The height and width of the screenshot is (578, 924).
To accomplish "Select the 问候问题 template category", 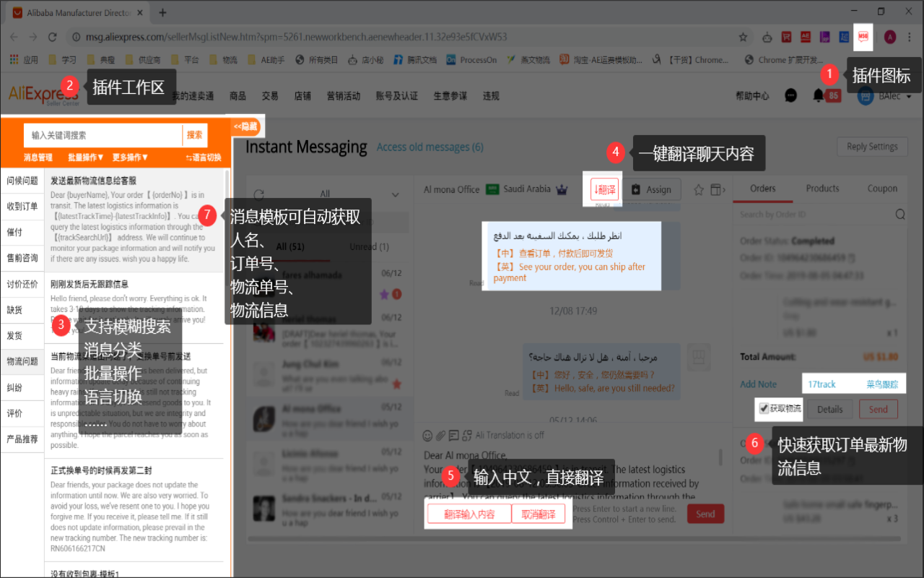I will click(x=22, y=181).
